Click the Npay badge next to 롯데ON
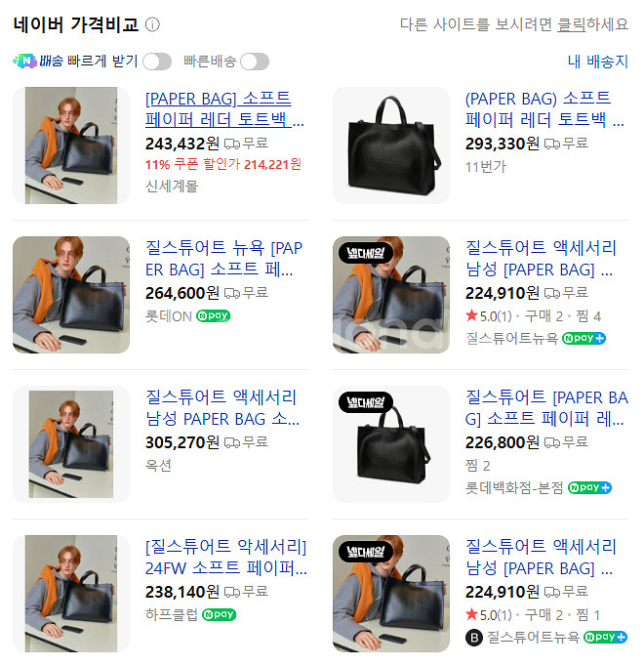This screenshot has height=665, width=644. point(213,316)
